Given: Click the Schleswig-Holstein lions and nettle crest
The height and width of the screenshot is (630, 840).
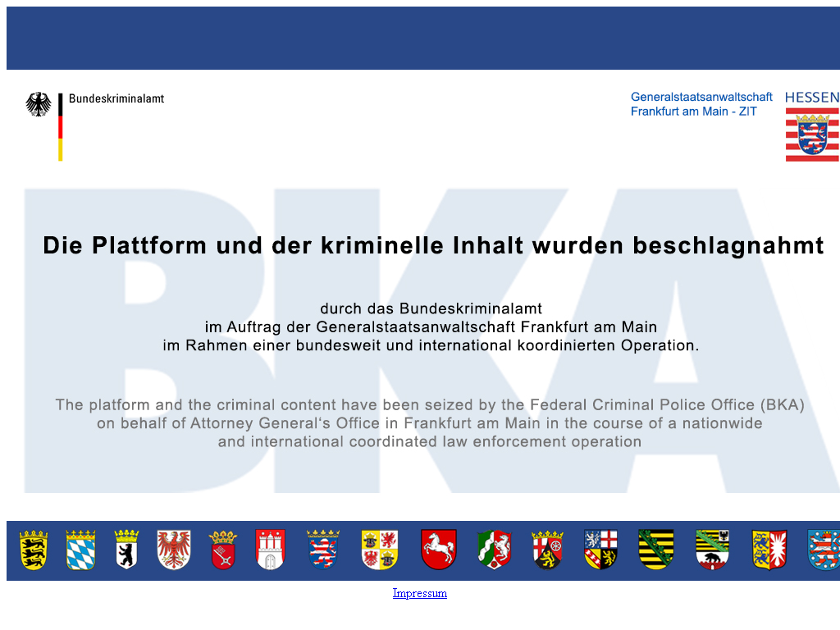Looking at the screenshot, I should (769, 550).
